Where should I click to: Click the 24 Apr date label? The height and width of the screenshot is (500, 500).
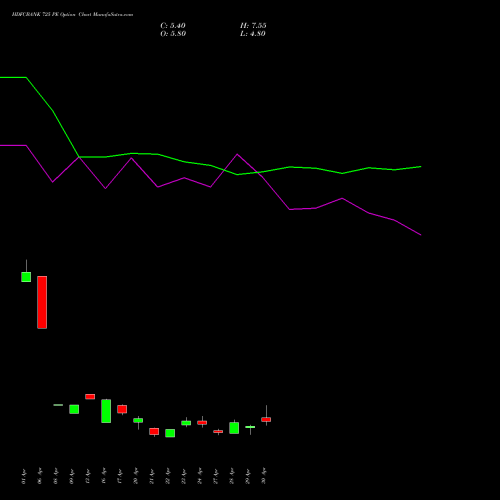click(199, 476)
